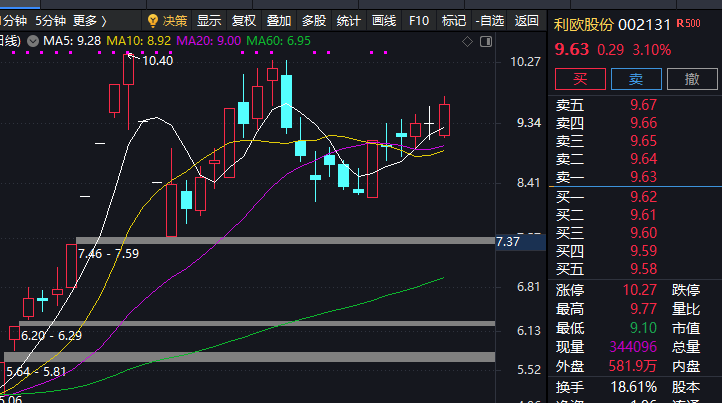722x403 pixels.
Task: Click gap zone label 6.20 - 6.29
Action: [52, 336]
